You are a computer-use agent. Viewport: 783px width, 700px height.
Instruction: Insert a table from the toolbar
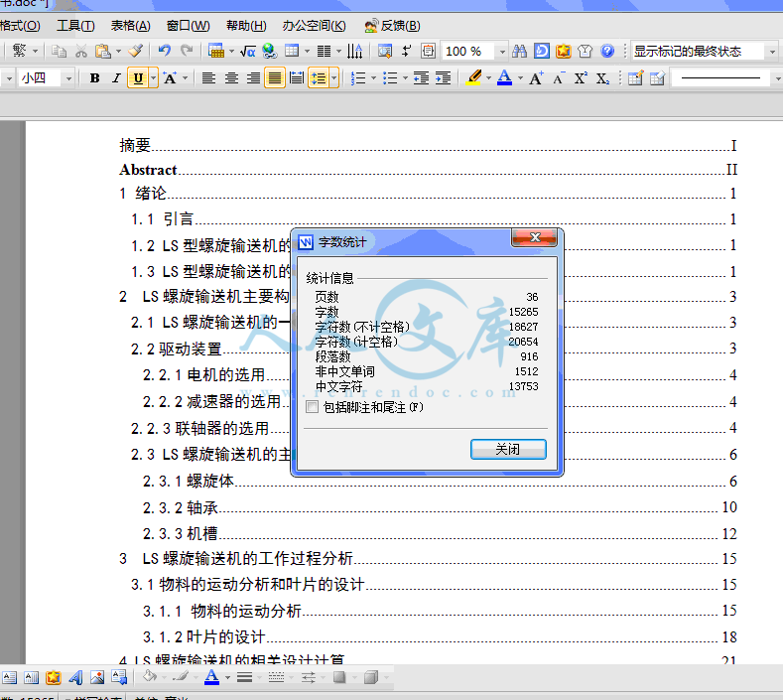click(292, 51)
